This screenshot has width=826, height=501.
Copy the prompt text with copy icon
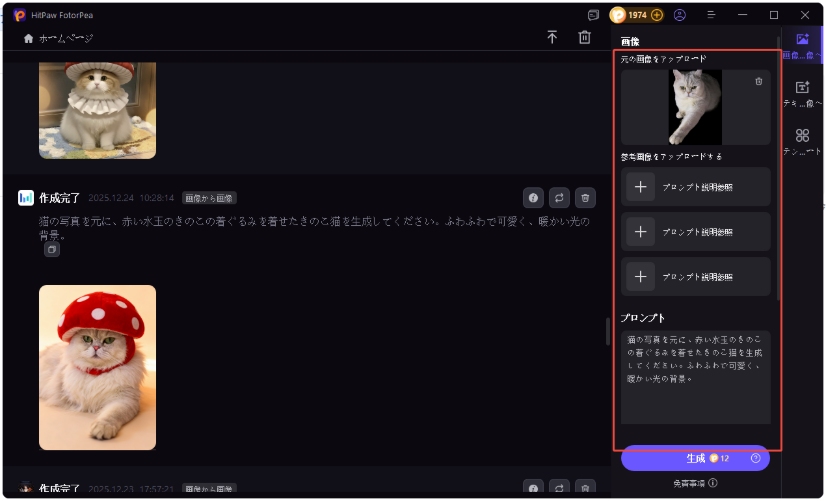pyautogui.click(x=52, y=250)
